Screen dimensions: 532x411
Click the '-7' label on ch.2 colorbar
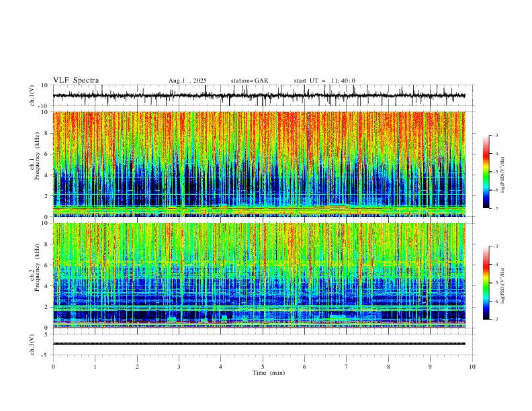[x=495, y=320]
